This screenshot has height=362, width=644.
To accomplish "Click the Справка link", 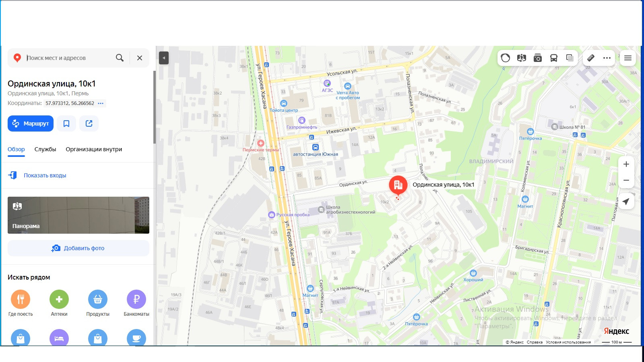I will [x=535, y=342].
